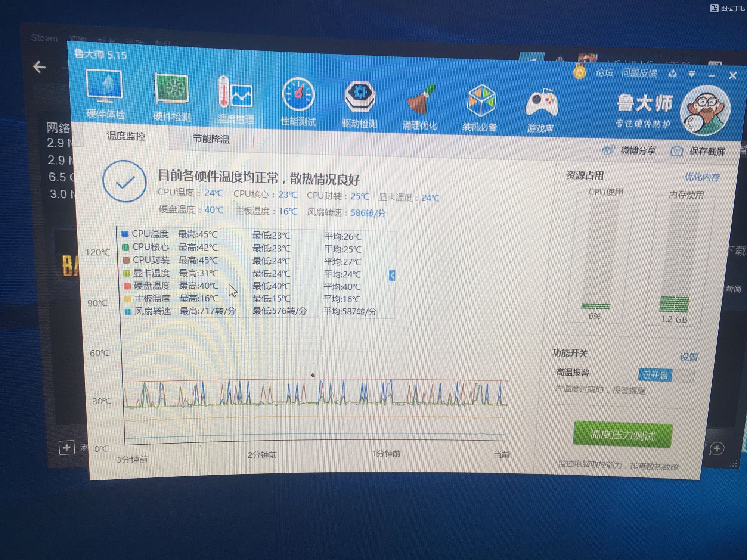Open the title bar dropdown menu arrow

[692, 74]
